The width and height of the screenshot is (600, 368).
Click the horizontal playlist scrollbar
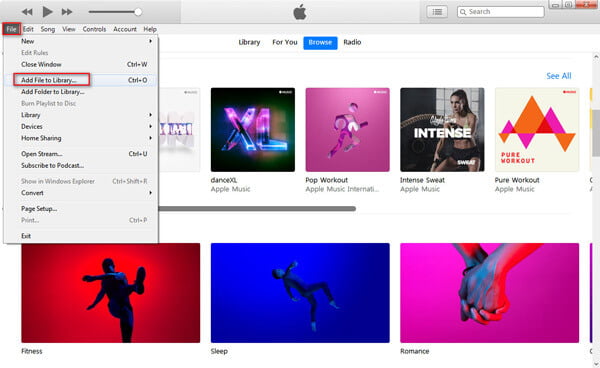pos(257,209)
